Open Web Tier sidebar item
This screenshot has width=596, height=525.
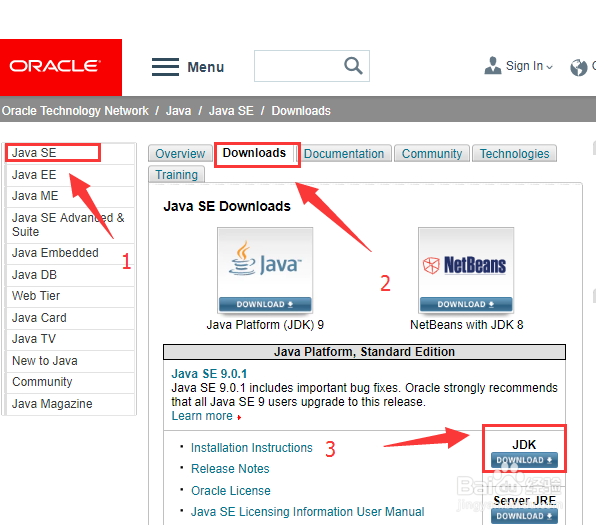70,296
